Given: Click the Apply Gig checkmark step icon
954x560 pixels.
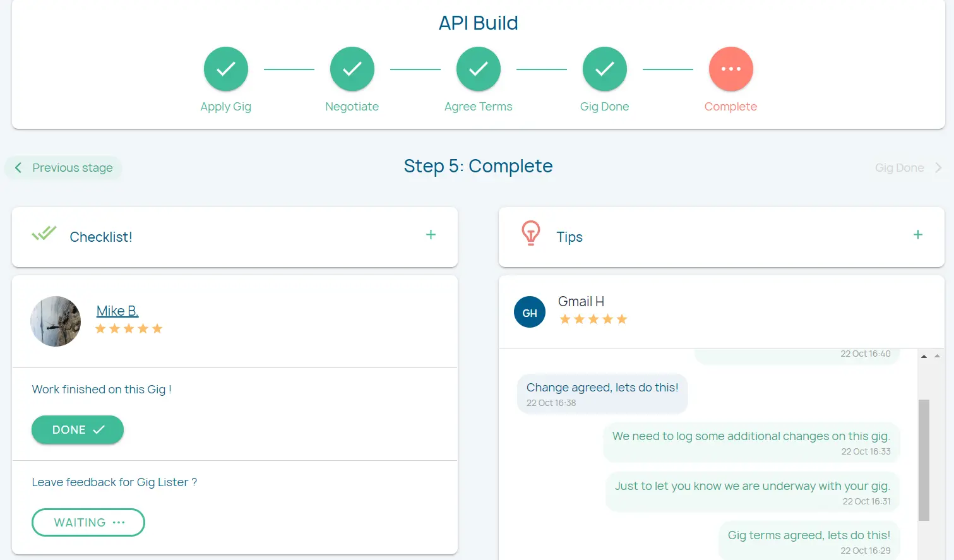Looking at the screenshot, I should tap(225, 69).
